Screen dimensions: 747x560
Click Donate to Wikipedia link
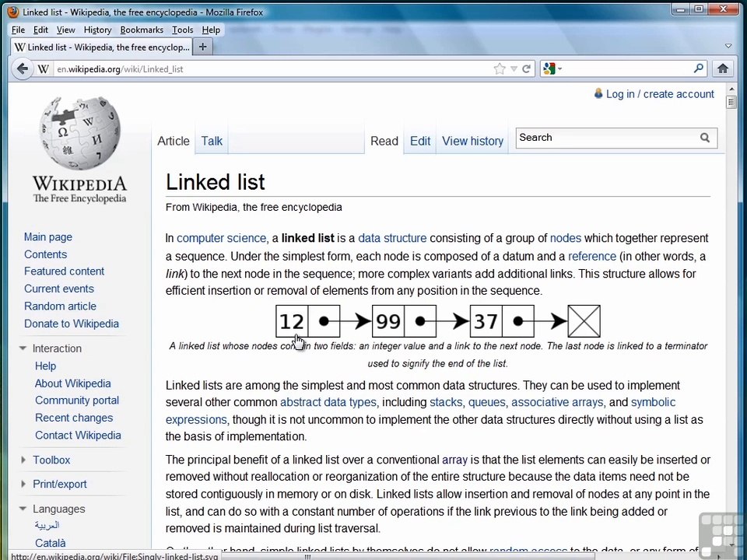pyautogui.click(x=72, y=324)
